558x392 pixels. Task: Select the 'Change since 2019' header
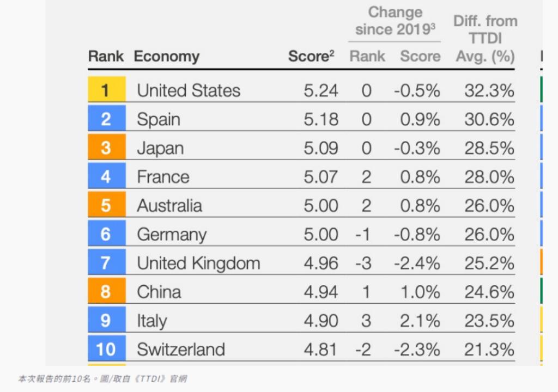tap(395, 21)
